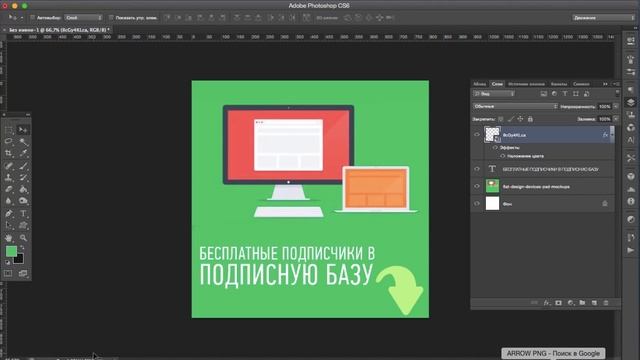Collapse the arrow layer's fx effects list
640x360 pixels.
coord(611,135)
